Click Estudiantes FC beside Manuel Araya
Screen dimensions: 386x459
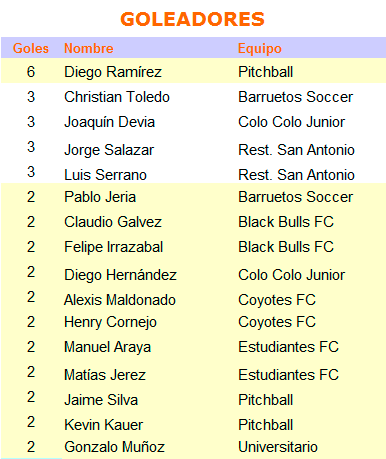coord(288,347)
